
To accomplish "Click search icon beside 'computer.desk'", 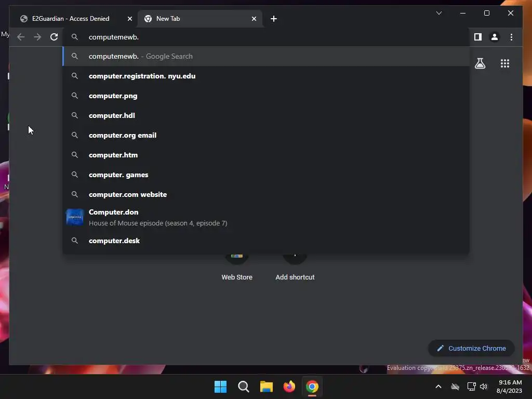I will point(75,241).
